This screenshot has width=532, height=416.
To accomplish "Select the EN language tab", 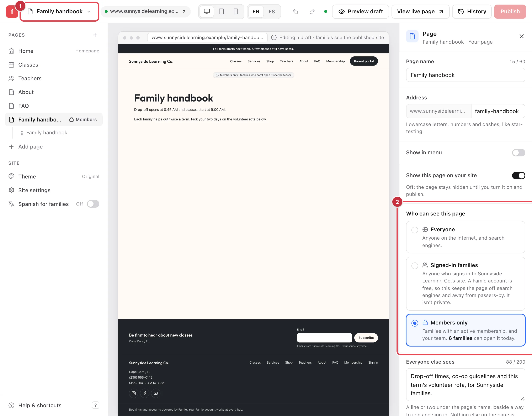I will pyautogui.click(x=256, y=11).
